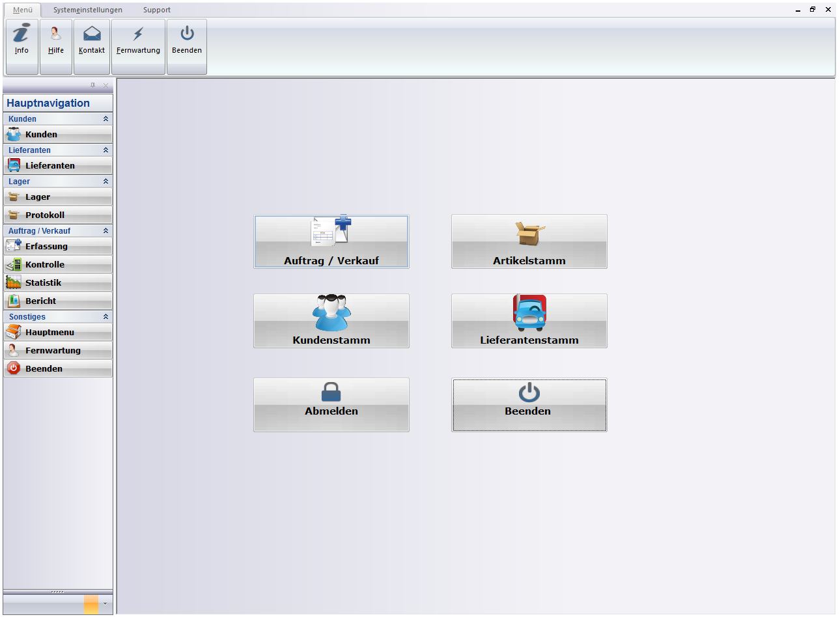Collapse the Sonstiges group chevron
Image resolution: width=840 pixels, height=617 pixels.
pyautogui.click(x=105, y=317)
